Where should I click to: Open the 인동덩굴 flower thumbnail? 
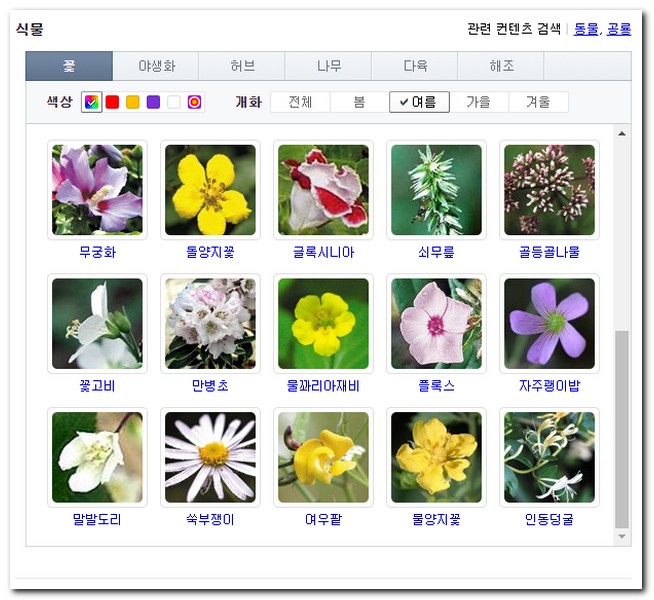(549, 457)
